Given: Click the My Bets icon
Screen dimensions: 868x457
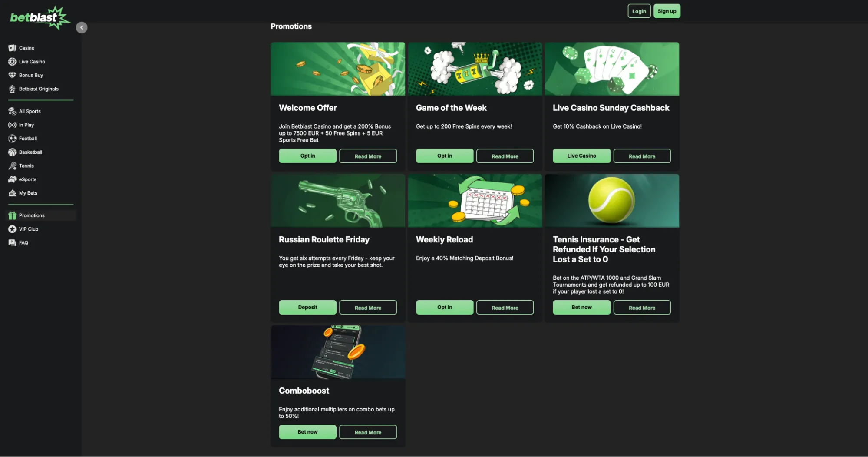Looking at the screenshot, I should coord(12,193).
